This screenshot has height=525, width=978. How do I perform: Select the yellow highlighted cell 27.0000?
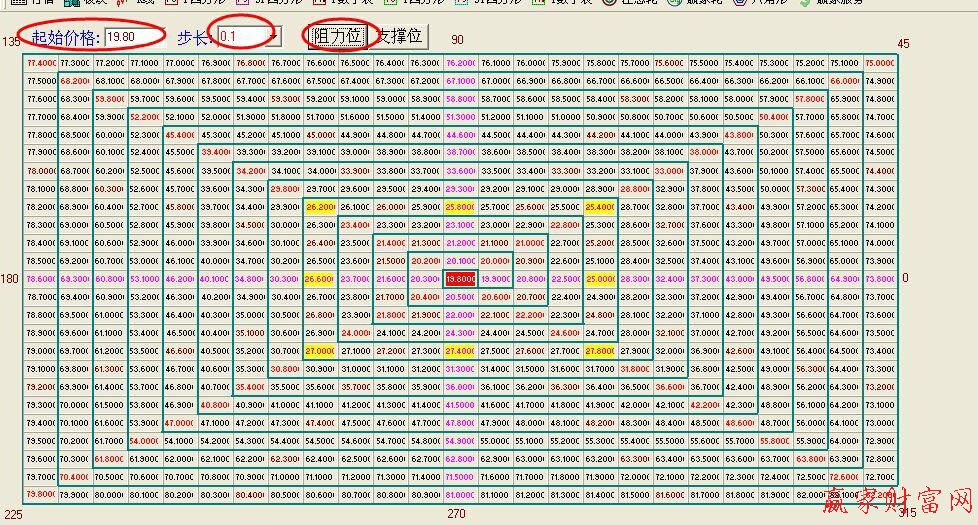(x=320, y=351)
